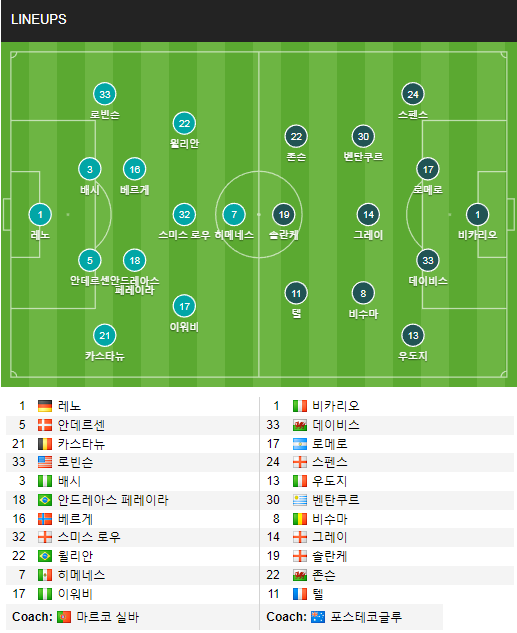The height and width of the screenshot is (633, 517).
Task: Click 솔란케 number 19 dark circle on pitch
Action: pyautogui.click(x=284, y=214)
